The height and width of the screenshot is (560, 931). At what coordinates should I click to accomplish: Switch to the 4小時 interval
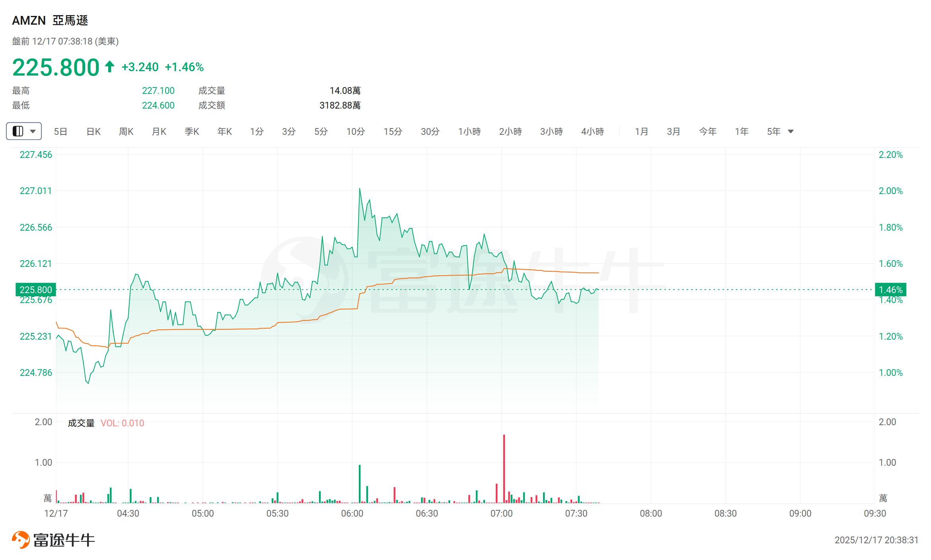[592, 132]
